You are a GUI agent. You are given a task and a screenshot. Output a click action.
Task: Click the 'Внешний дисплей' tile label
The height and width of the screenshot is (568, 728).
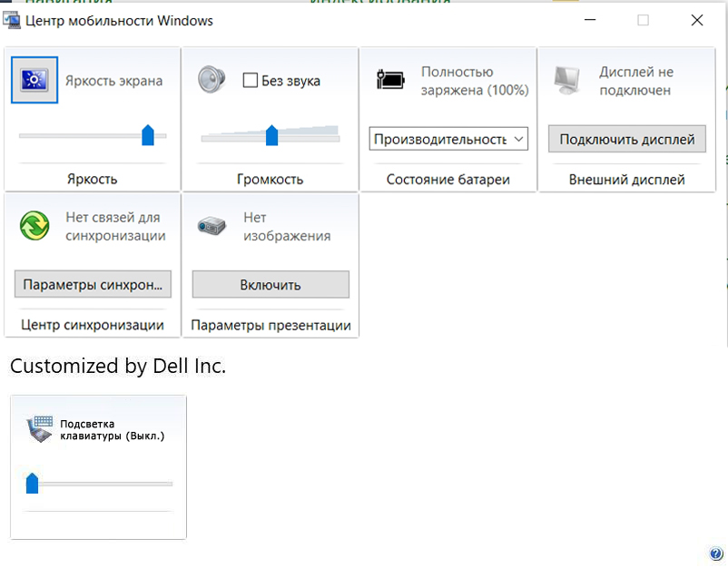626,180
